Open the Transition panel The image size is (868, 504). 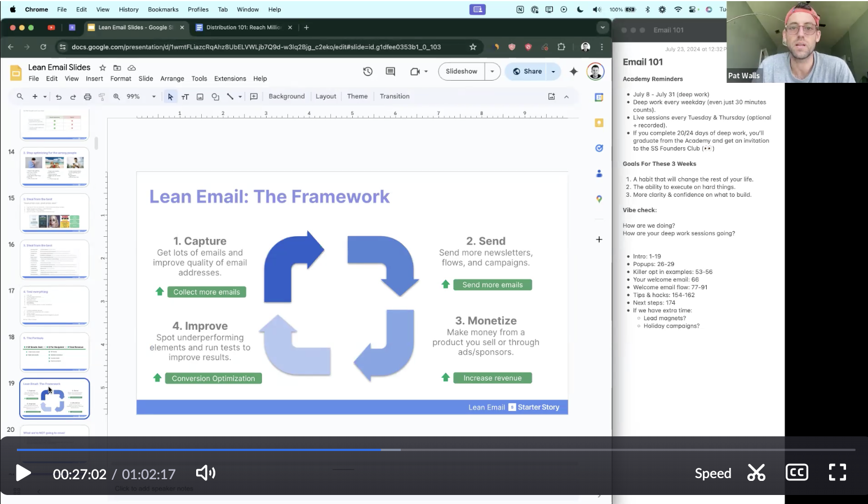pos(395,96)
